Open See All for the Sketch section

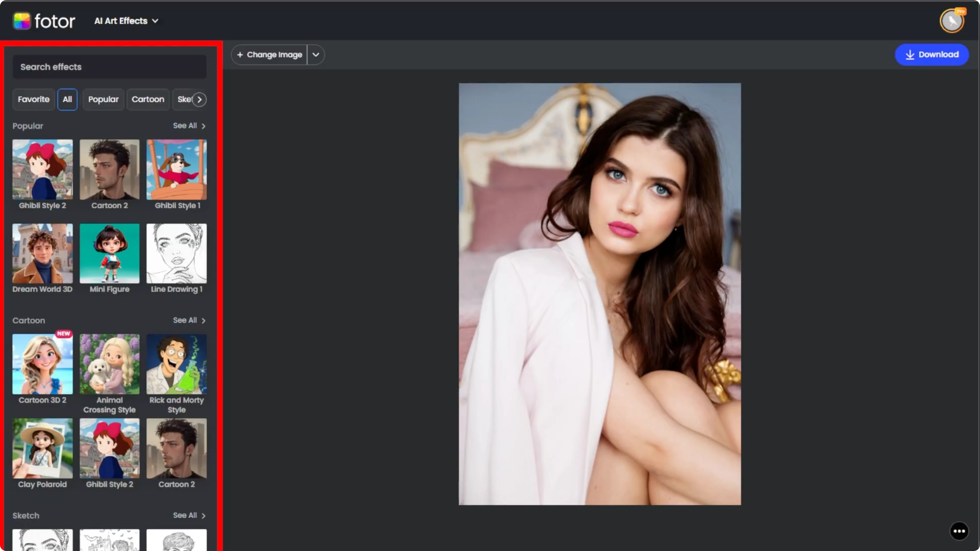point(189,515)
